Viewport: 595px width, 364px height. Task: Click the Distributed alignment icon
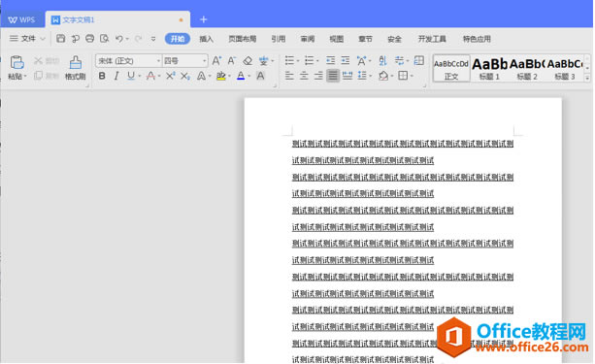pyautogui.click(x=347, y=76)
